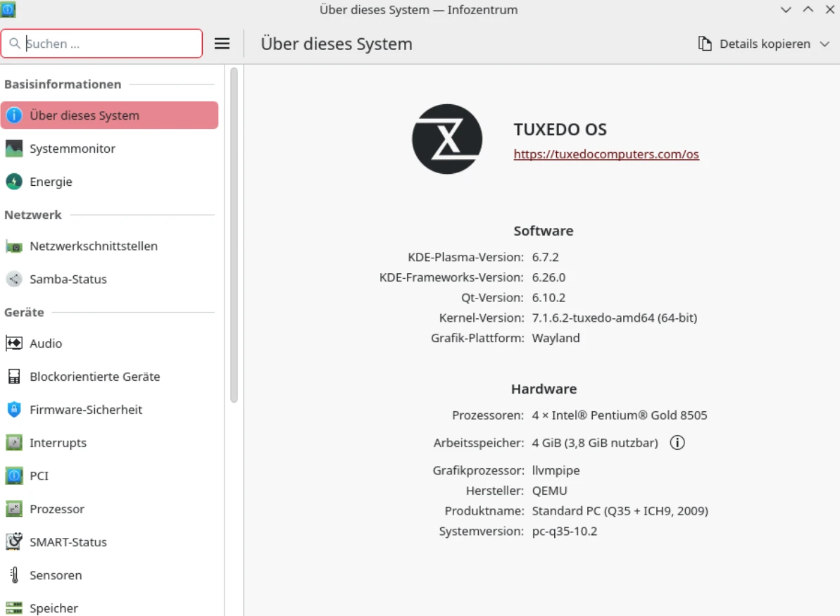Click the Sensoren thermometer icon
The width and height of the screenshot is (840, 616).
(x=15, y=574)
